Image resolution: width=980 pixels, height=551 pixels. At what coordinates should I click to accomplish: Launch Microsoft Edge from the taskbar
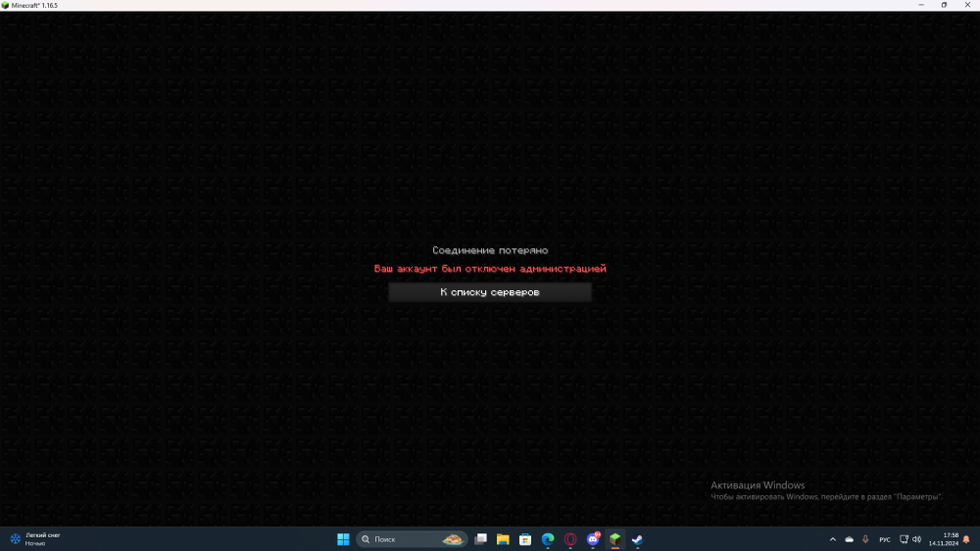(x=548, y=539)
